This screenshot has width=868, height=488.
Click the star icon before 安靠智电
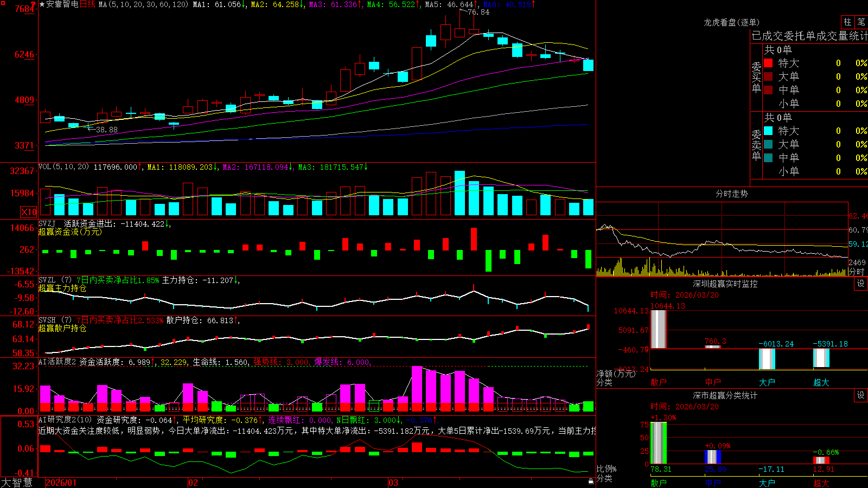(42, 4)
